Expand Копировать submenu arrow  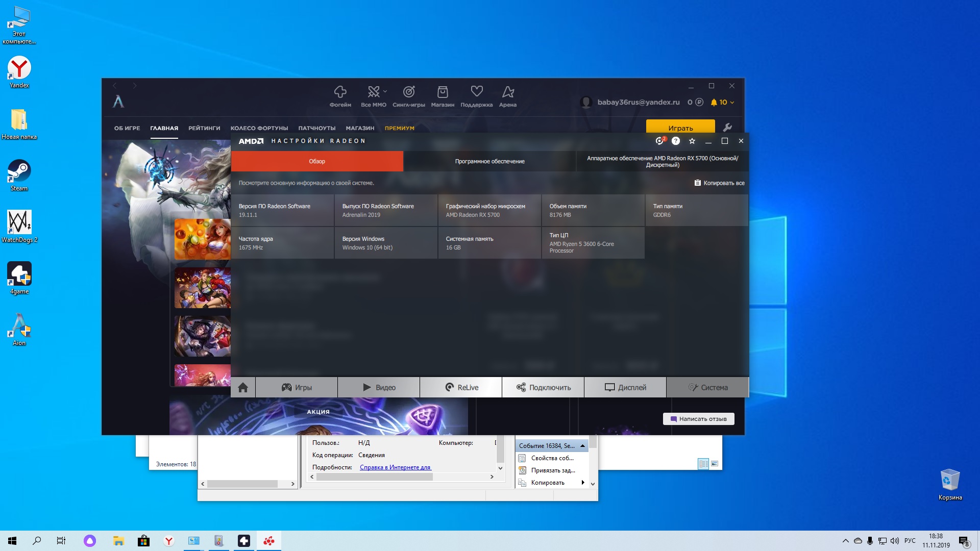pos(583,483)
